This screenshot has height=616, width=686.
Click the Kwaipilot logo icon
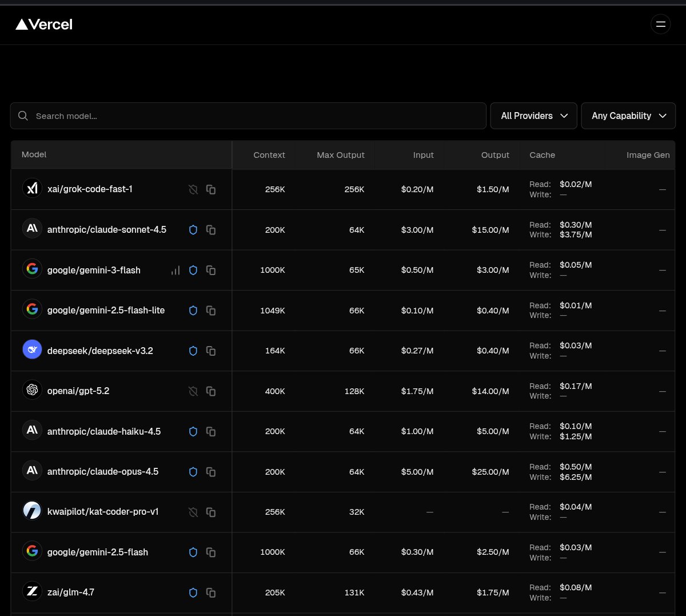[32, 510]
